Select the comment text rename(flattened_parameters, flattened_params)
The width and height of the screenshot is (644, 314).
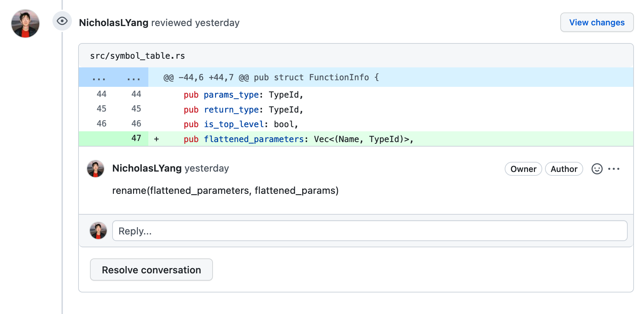tap(225, 190)
